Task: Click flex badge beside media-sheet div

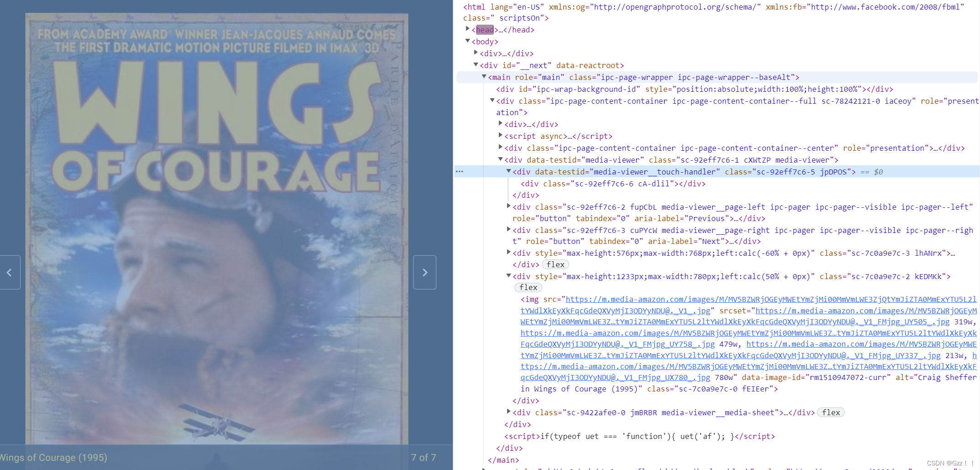Action: pos(831,412)
